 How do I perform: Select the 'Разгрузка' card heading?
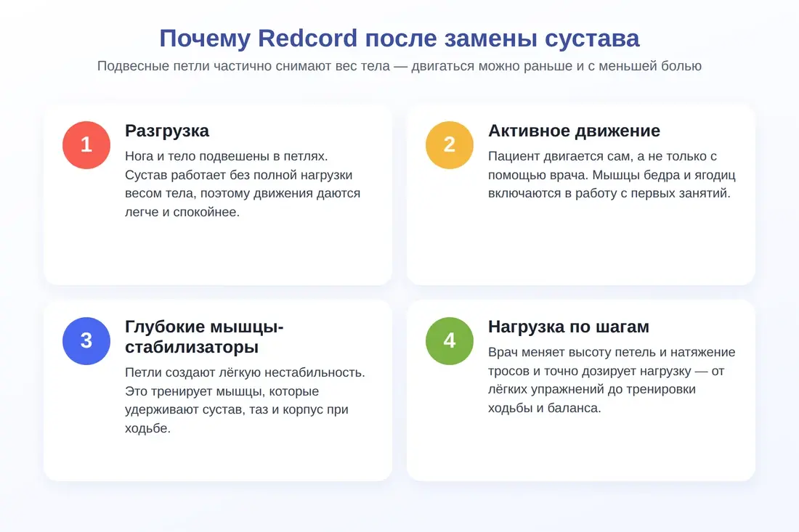pyautogui.click(x=167, y=131)
